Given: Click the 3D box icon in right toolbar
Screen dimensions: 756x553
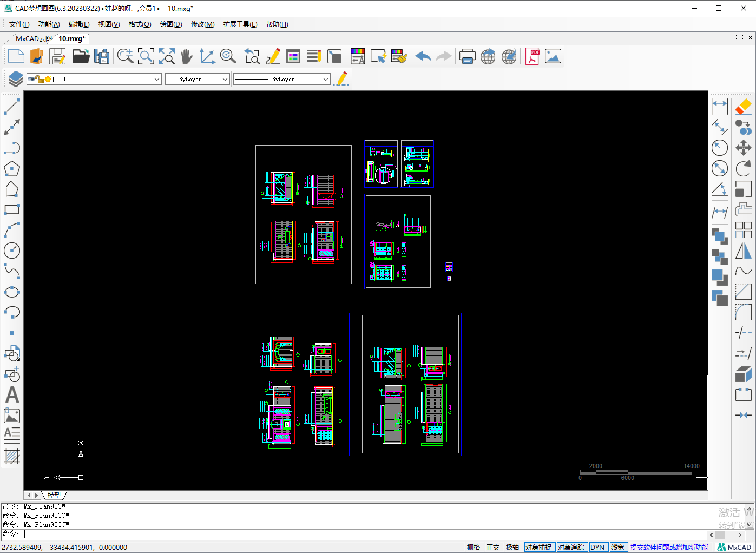Looking at the screenshot, I should (744, 374).
